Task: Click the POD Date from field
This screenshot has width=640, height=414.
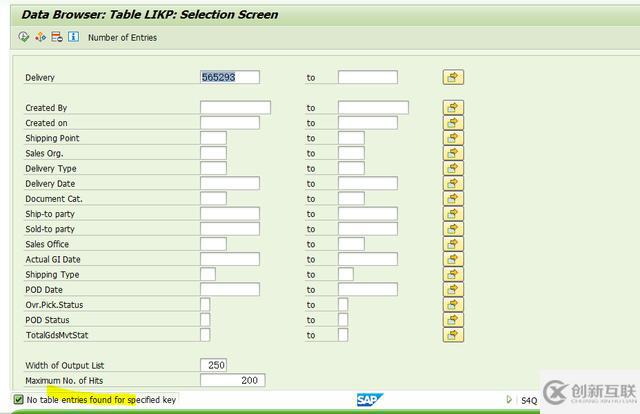Action: coord(230,289)
